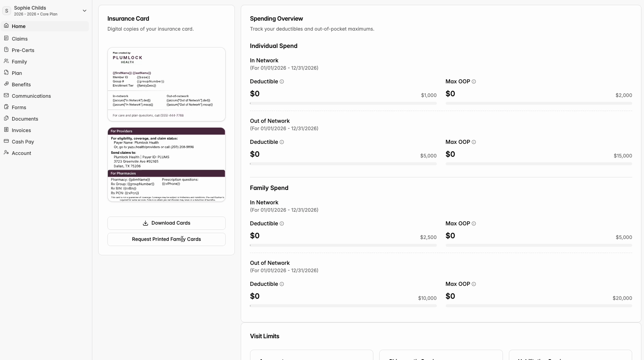The width and height of the screenshot is (644, 360).
Task: Open Account settings page
Action: (45, 153)
